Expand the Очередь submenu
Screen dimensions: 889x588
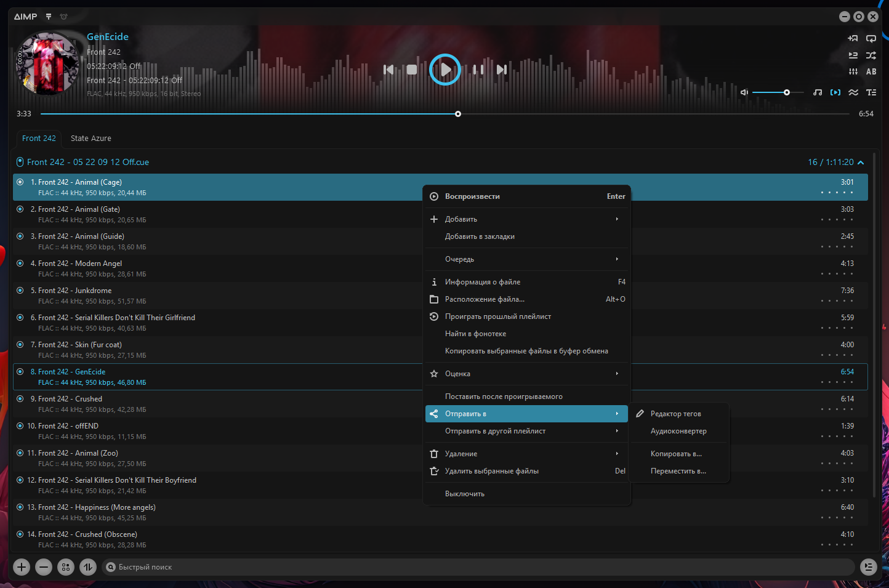click(527, 259)
